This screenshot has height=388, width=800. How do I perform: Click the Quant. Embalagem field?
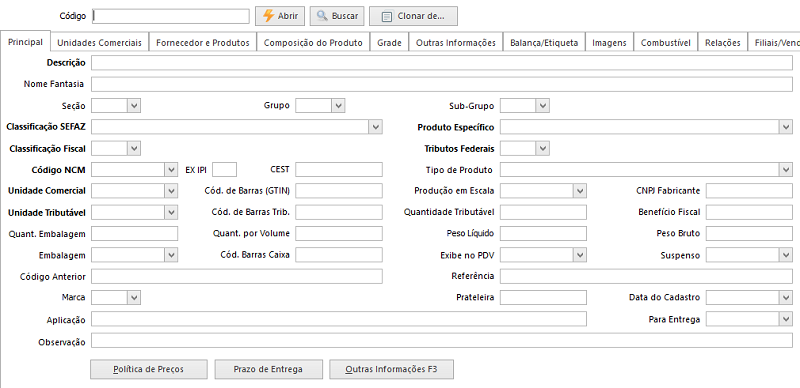(135, 233)
